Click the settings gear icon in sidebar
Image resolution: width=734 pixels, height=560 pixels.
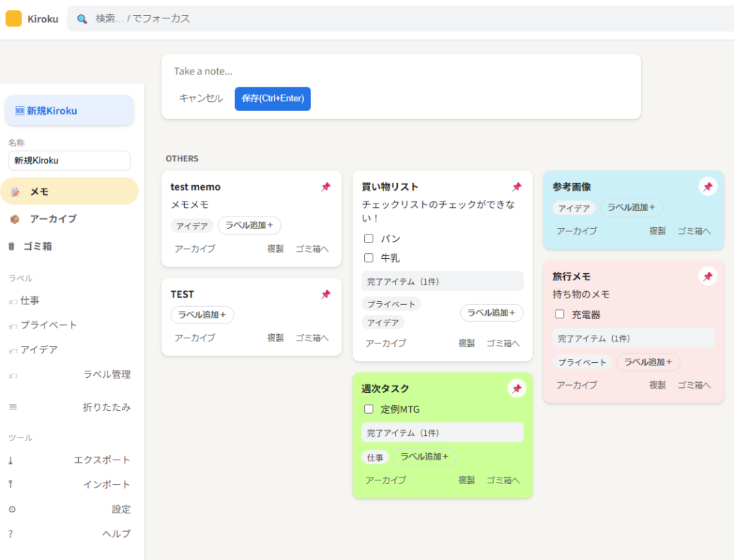coord(11,509)
